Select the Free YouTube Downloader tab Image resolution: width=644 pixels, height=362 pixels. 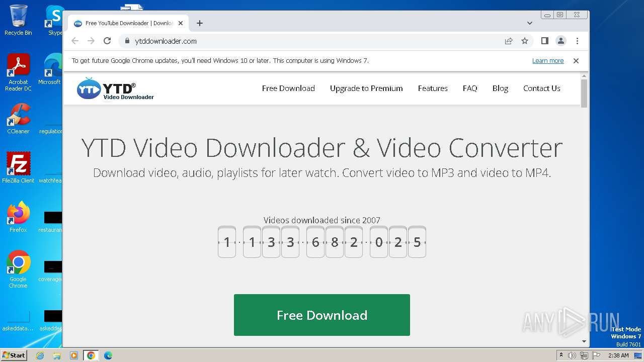click(128, 23)
